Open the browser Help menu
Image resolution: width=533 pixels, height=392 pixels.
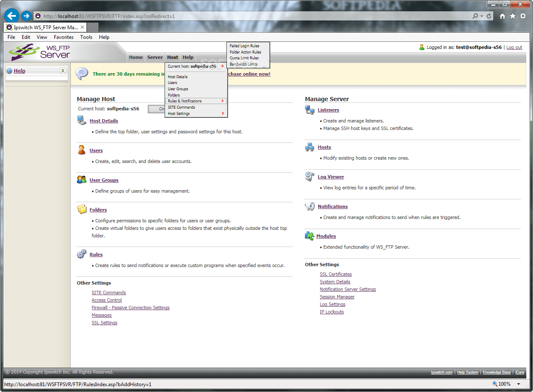tap(104, 37)
